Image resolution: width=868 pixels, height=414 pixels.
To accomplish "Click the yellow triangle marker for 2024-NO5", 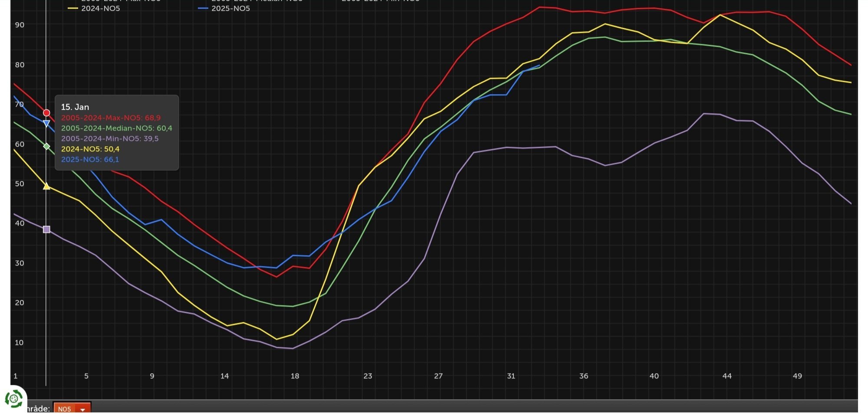I will coord(46,186).
